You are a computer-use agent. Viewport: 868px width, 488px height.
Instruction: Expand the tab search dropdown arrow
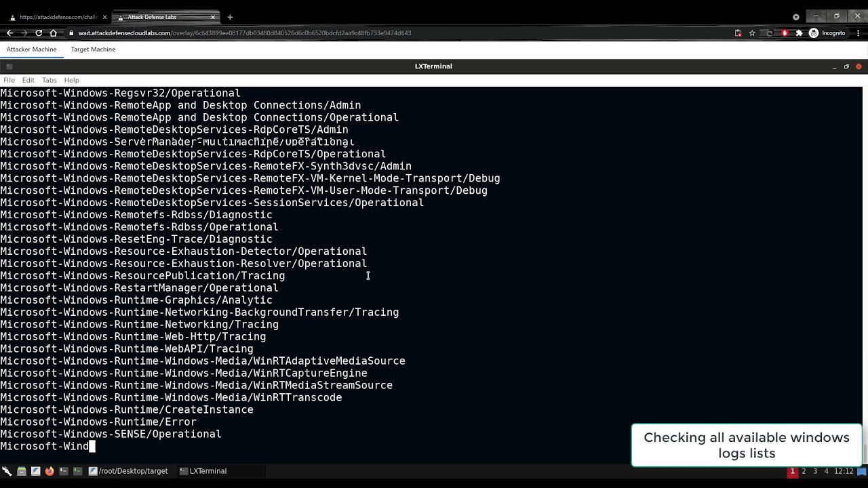click(x=796, y=17)
